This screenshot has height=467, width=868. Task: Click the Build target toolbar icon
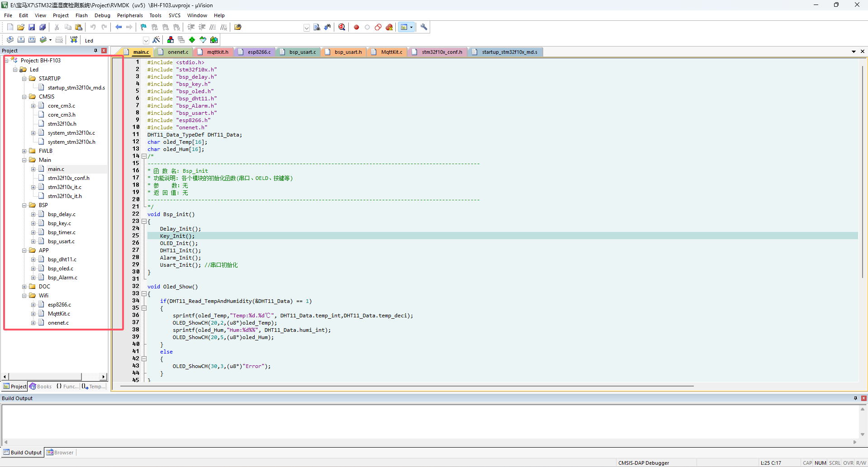(x=21, y=40)
